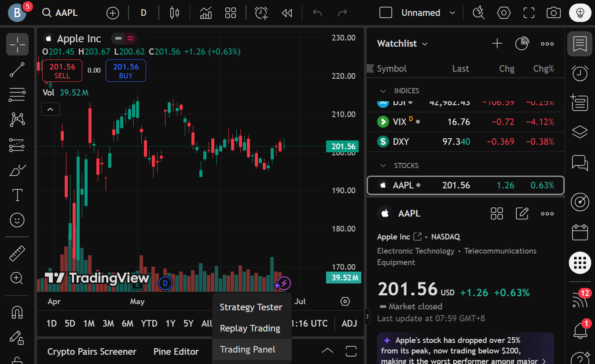Open chart settings hexagon in top toolbar
This screenshot has height=364, width=595.
point(504,13)
